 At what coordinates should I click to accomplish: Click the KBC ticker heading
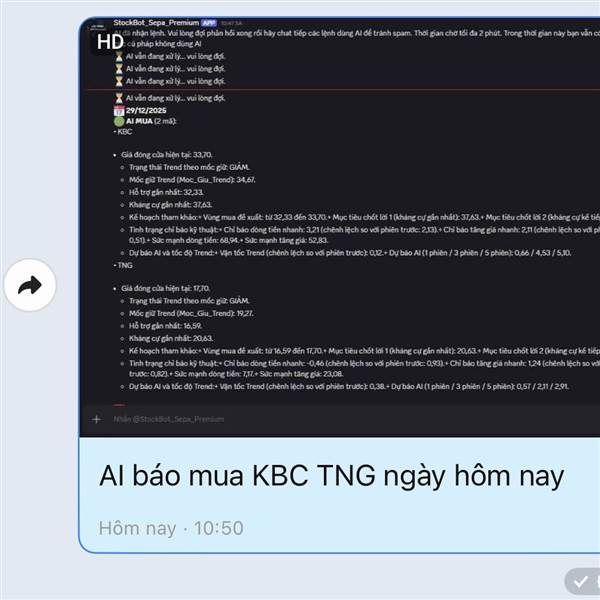point(123,132)
